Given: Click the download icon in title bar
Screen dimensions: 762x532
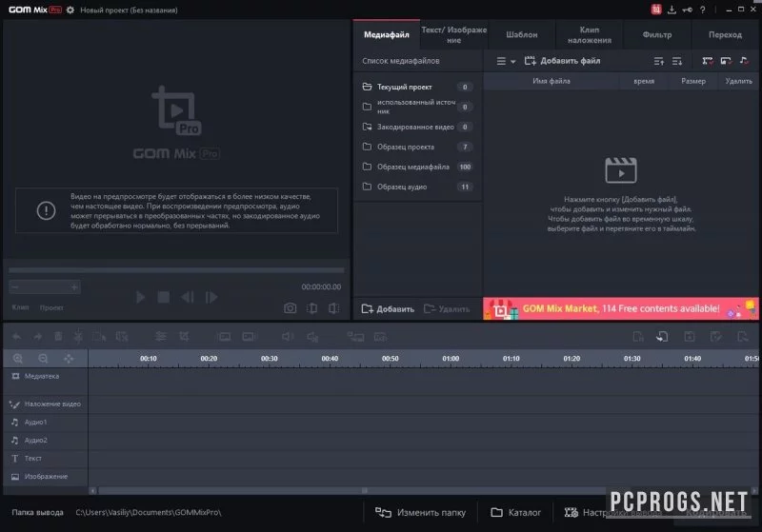Looking at the screenshot, I should pyautogui.click(x=672, y=10).
